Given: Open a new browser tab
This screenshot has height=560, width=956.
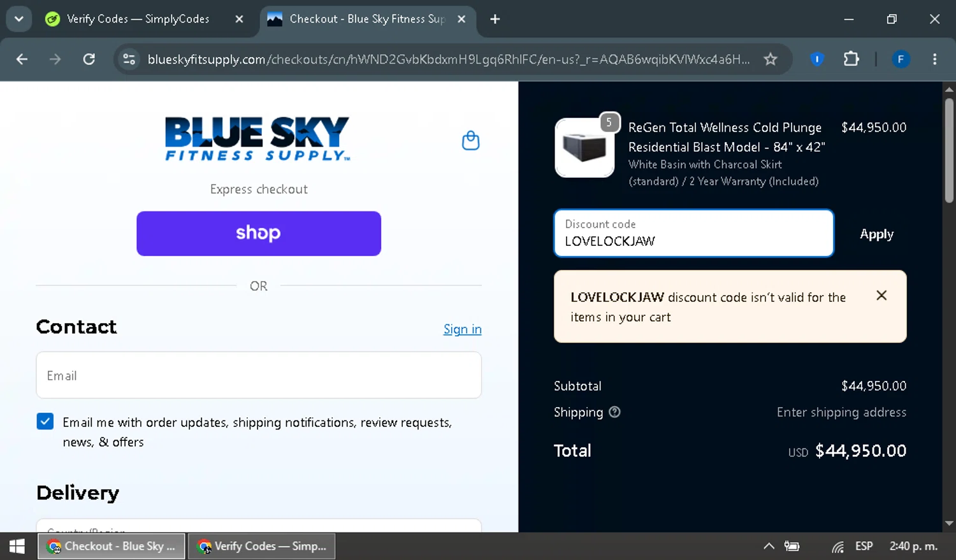Looking at the screenshot, I should [x=495, y=19].
